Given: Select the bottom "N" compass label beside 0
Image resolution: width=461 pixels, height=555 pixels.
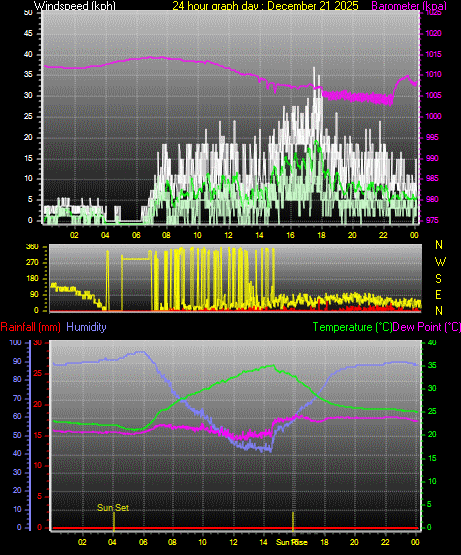Looking at the screenshot, I should [439, 311].
